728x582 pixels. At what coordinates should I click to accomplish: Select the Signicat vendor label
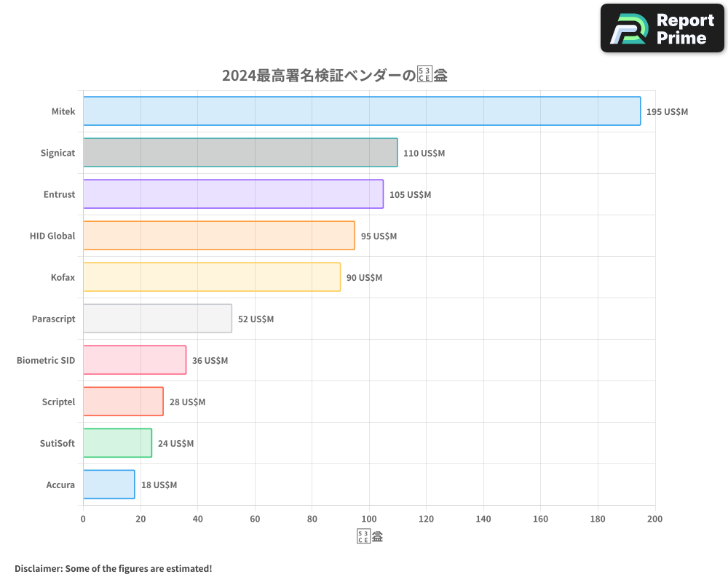click(x=57, y=153)
